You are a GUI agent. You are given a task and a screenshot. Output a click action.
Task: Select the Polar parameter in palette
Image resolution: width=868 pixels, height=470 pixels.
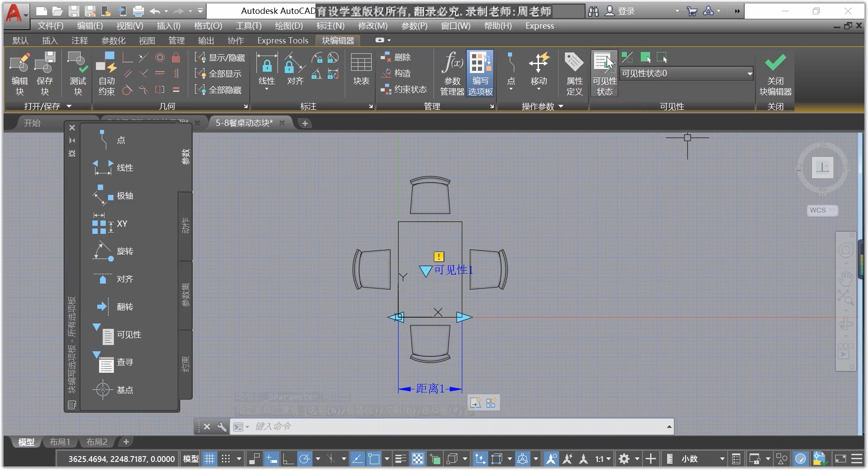(113, 195)
